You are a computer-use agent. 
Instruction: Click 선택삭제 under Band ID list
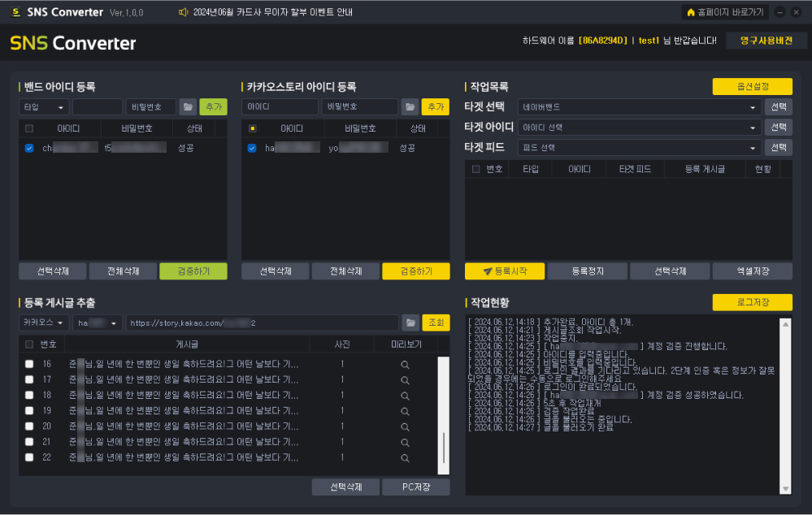tap(52, 270)
